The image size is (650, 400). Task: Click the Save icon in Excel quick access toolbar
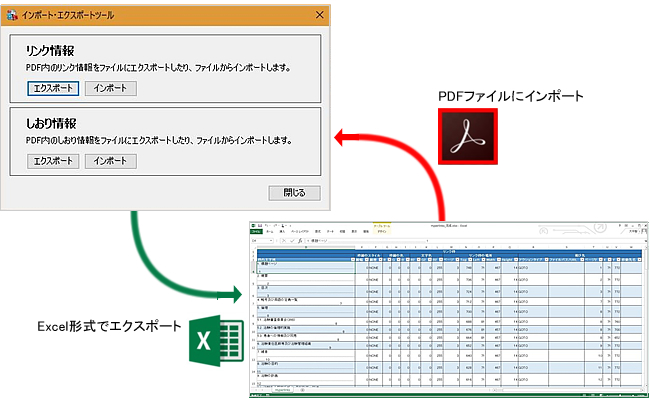click(260, 225)
